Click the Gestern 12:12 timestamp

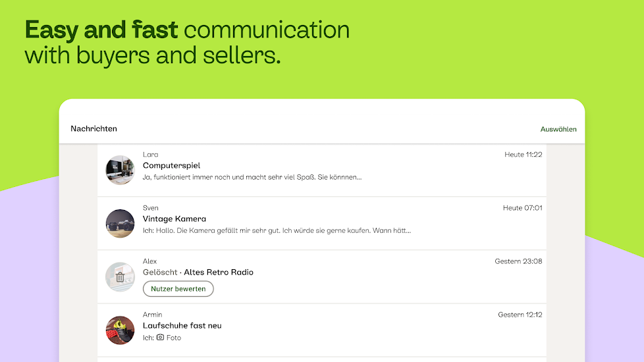coord(520,315)
